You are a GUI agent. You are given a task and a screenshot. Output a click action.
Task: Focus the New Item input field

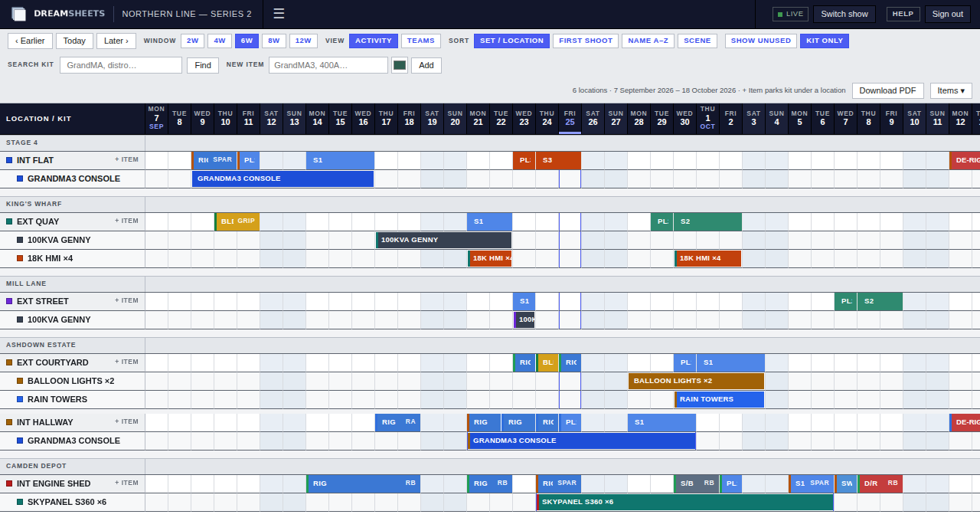click(x=328, y=65)
